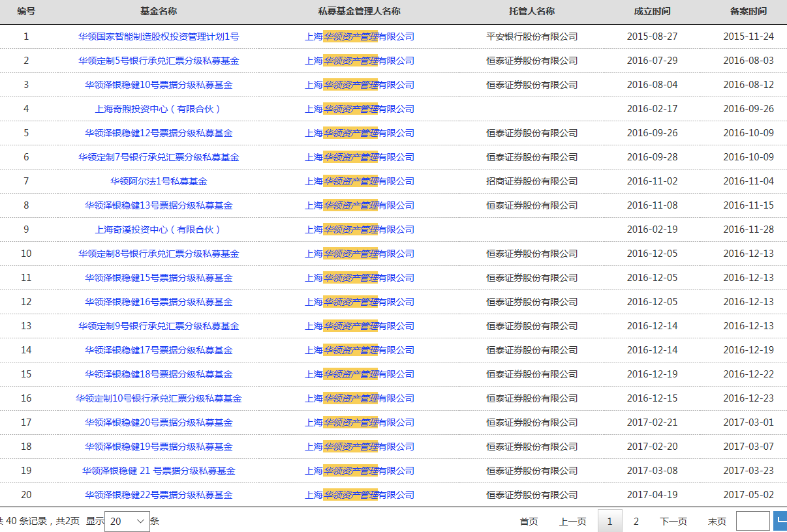The image size is (787, 532).
Task: Click filing date 2015-11-24
Action: click(748, 37)
